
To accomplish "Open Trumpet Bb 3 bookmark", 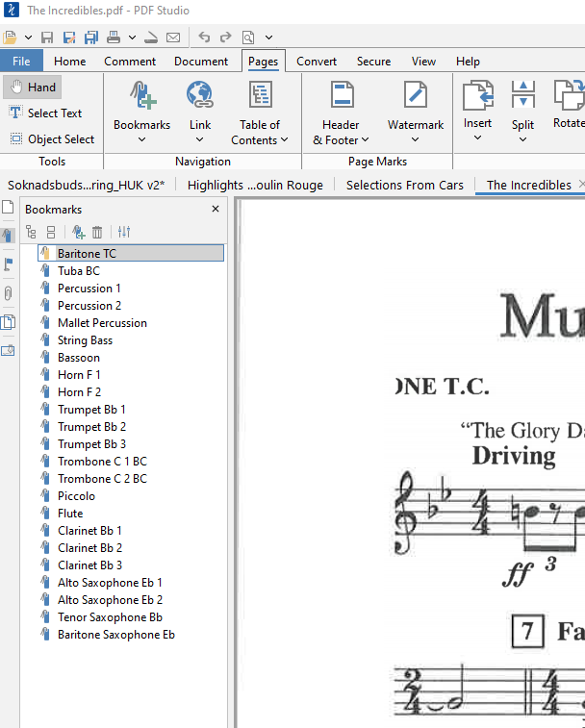I will (x=91, y=444).
